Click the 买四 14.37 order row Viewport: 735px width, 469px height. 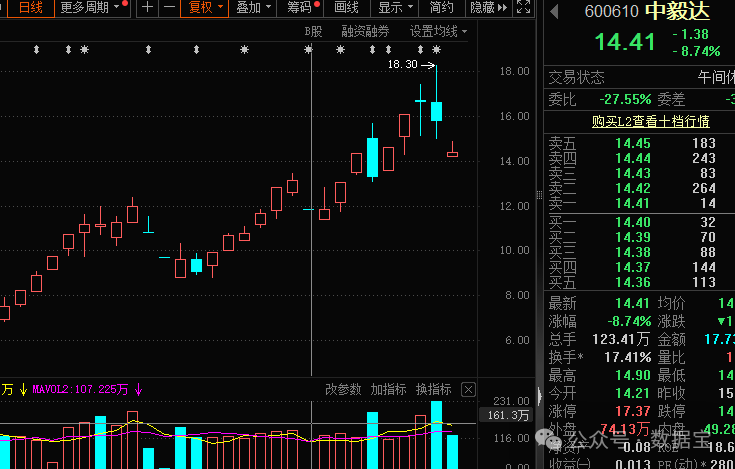tap(632, 267)
